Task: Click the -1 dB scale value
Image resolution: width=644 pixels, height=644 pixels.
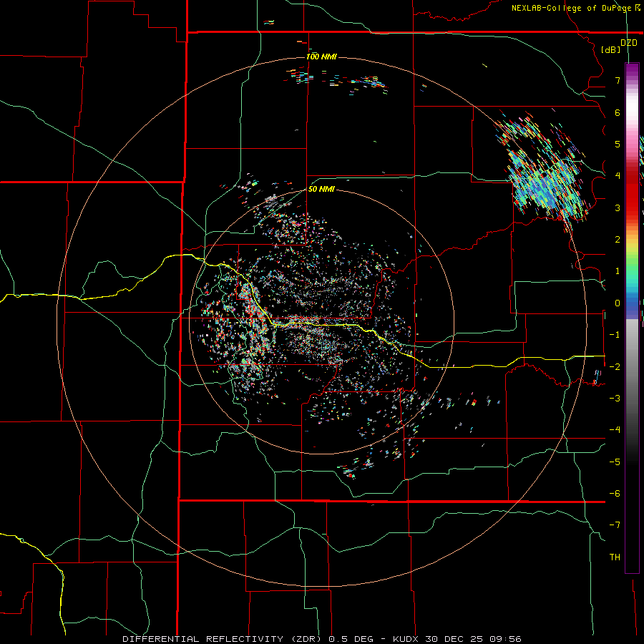Action: [x=615, y=335]
